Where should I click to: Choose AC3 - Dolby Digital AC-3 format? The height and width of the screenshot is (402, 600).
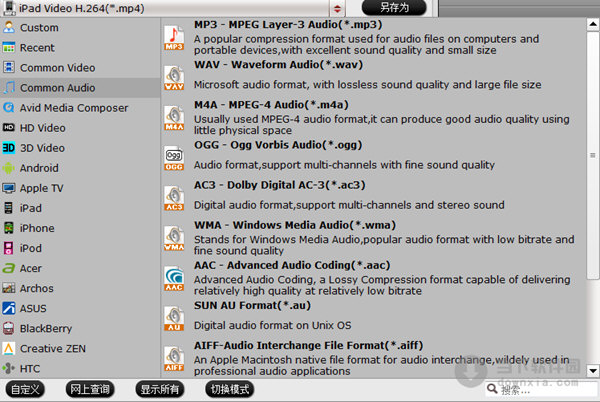click(x=373, y=198)
